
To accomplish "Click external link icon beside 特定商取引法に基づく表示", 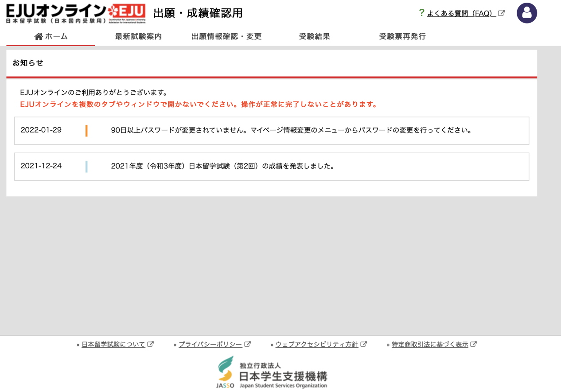I will point(475,344).
